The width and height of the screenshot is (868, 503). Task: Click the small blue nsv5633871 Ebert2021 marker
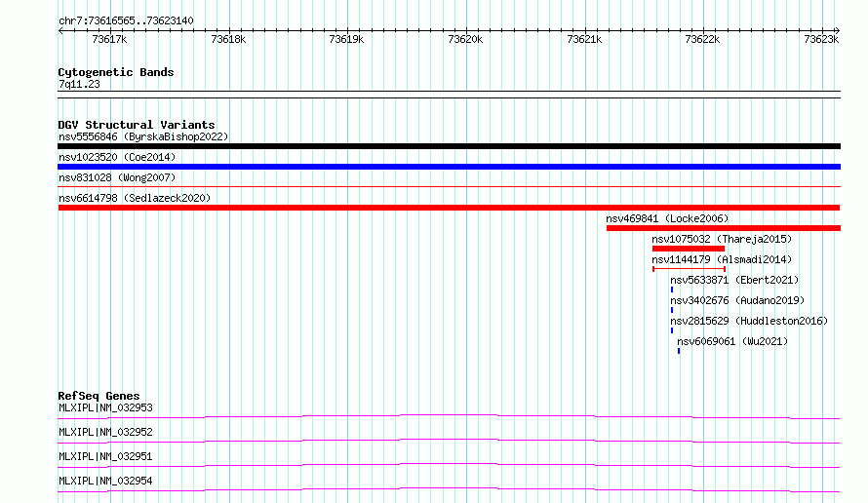[x=672, y=290]
